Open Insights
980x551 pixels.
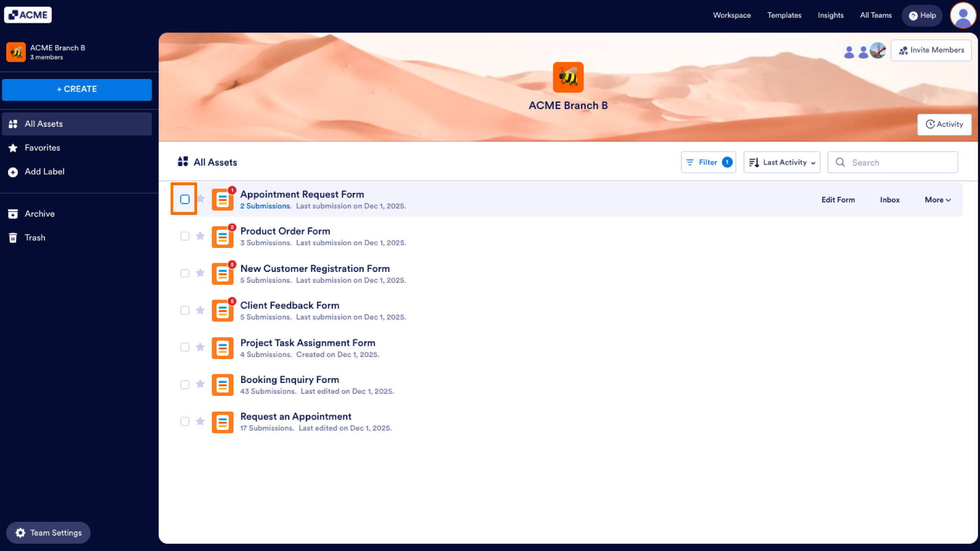pyautogui.click(x=830, y=15)
